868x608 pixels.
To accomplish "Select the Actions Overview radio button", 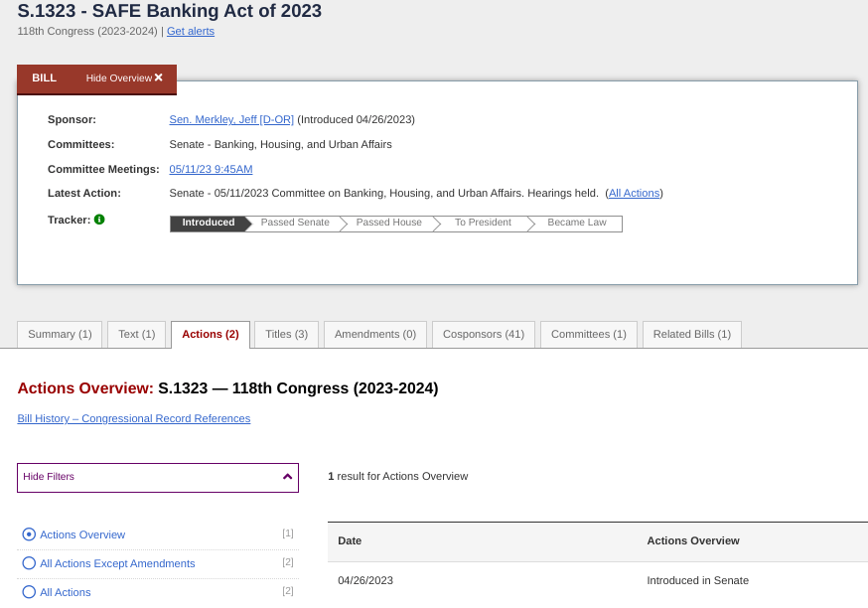I will coord(29,534).
